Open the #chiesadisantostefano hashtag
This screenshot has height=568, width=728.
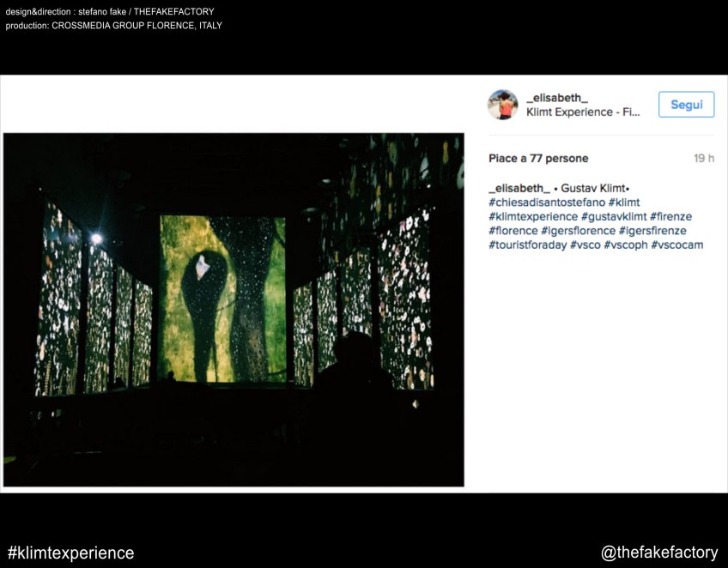pos(547,202)
